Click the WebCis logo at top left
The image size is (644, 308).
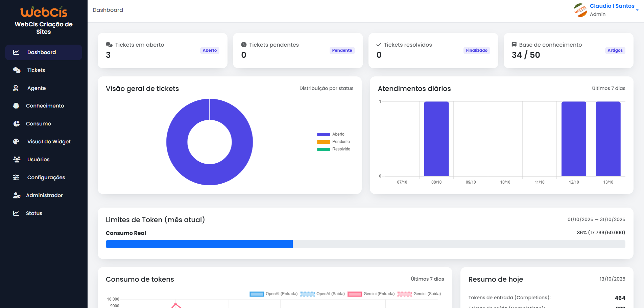[43, 12]
